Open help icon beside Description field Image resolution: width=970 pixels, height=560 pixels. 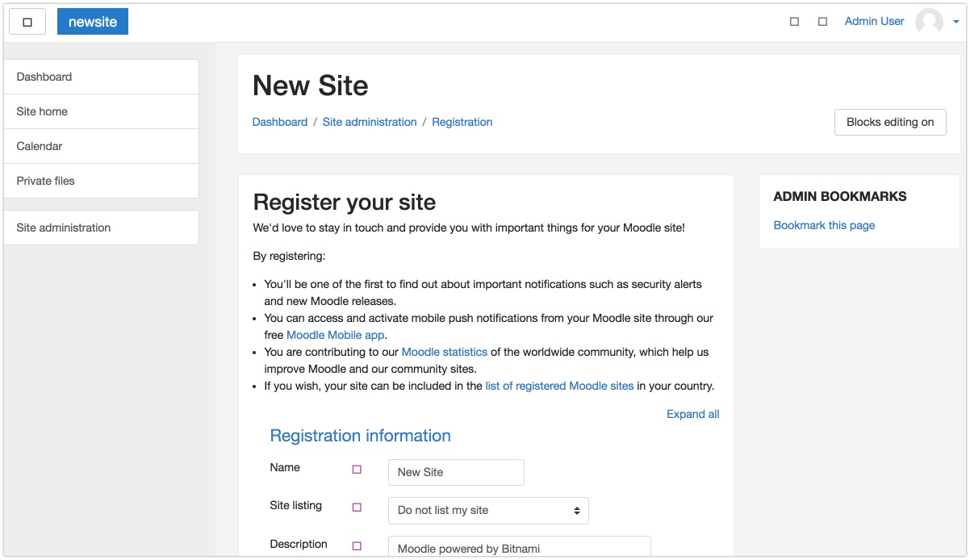tap(357, 546)
